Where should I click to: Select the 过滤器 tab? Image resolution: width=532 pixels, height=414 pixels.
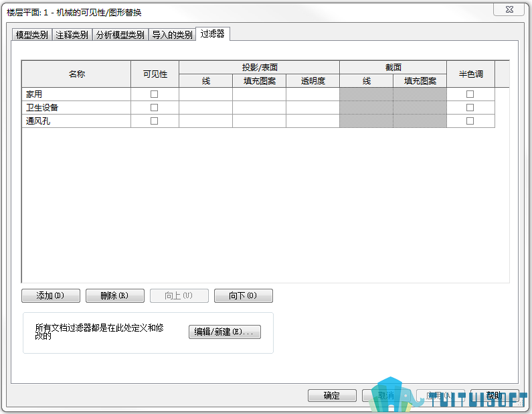click(213, 33)
